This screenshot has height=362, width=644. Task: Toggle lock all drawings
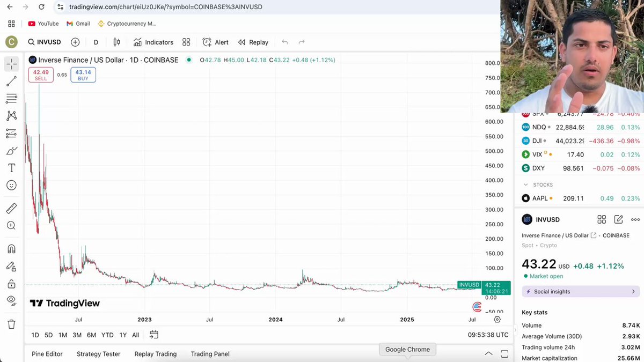(x=11, y=284)
